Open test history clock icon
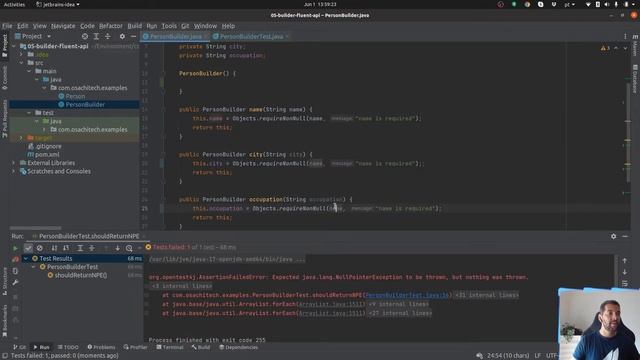 click(129, 248)
